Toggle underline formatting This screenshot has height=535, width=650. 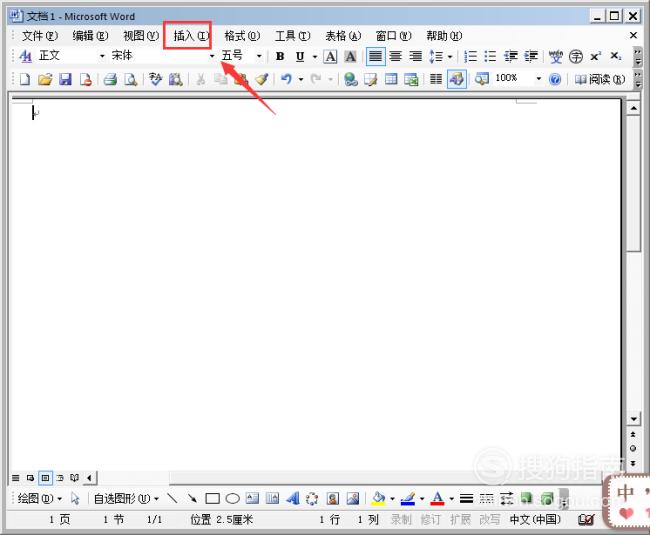(300, 56)
